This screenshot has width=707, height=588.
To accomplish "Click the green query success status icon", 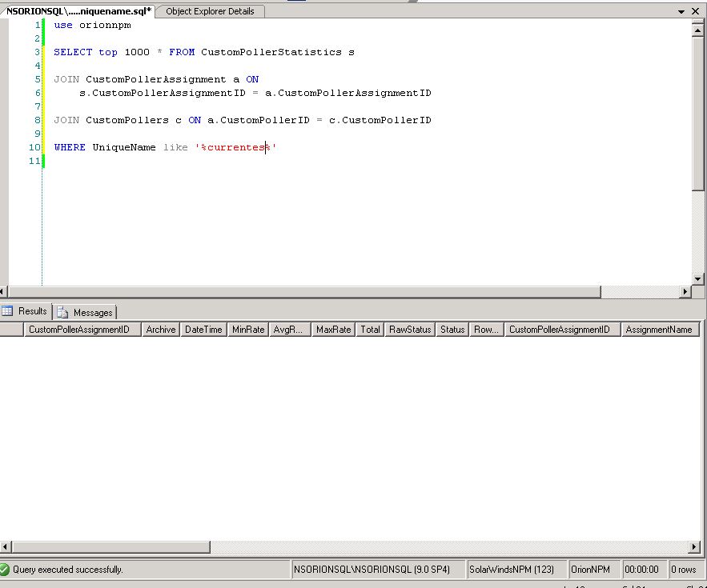I will [5, 570].
